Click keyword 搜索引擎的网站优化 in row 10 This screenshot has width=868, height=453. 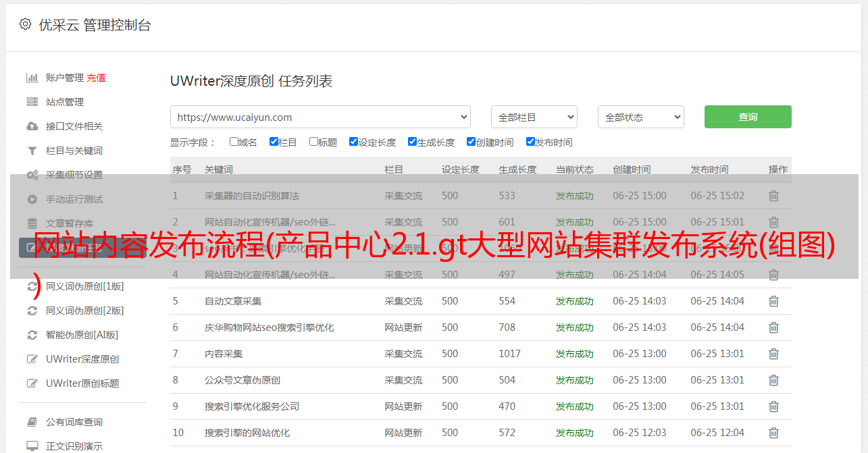[247, 433]
